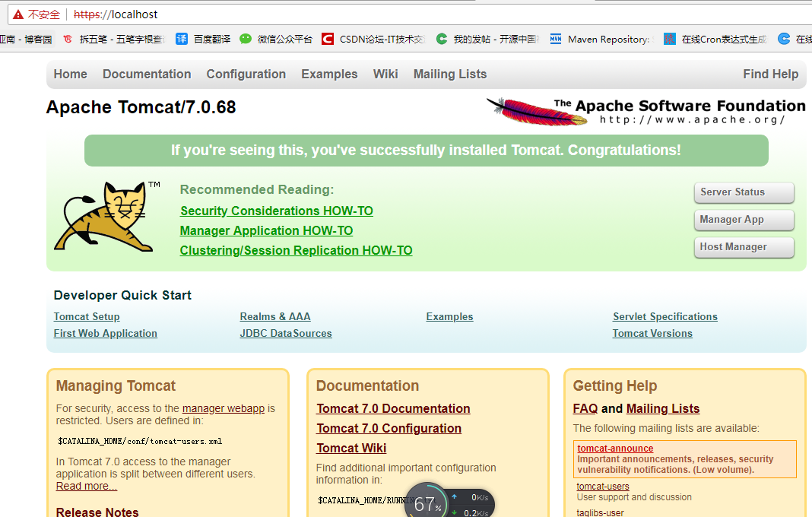This screenshot has height=517, width=812.
Task: Go to the Home nav item
Action: [71, 74]
